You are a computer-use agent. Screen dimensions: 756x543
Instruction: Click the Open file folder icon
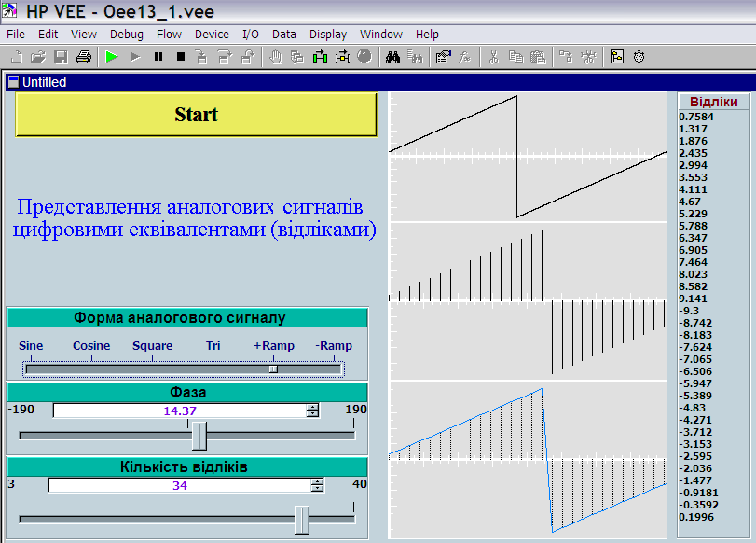[x=38, y=57]
